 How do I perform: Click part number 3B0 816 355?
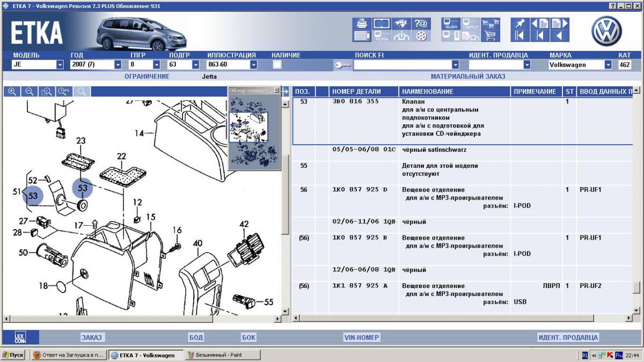(355, 101)
